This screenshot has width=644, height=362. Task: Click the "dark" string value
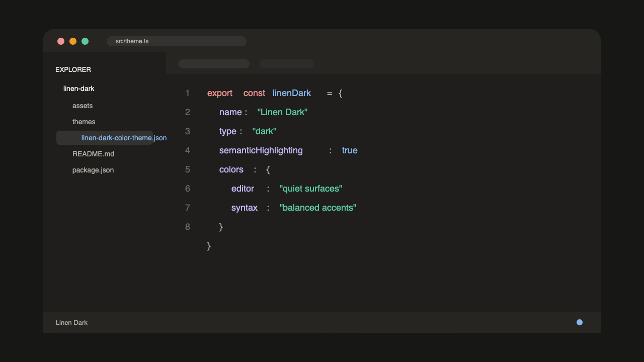264,131
